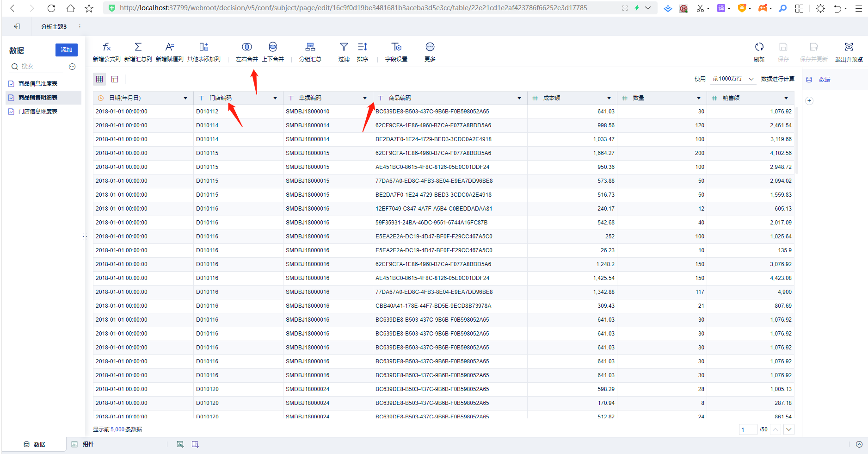
Task: Click the # type icon of 成本额 column
Action: click(x=535, y=98)
